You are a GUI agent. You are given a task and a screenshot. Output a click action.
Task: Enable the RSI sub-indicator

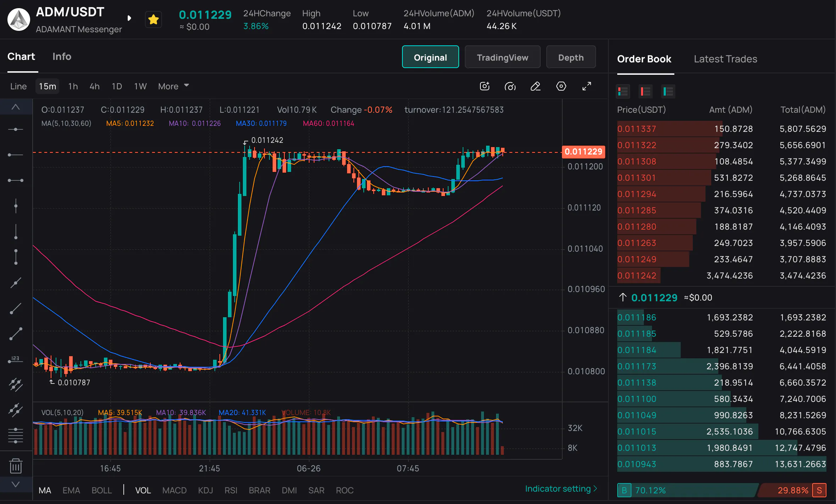coord(231,490)
